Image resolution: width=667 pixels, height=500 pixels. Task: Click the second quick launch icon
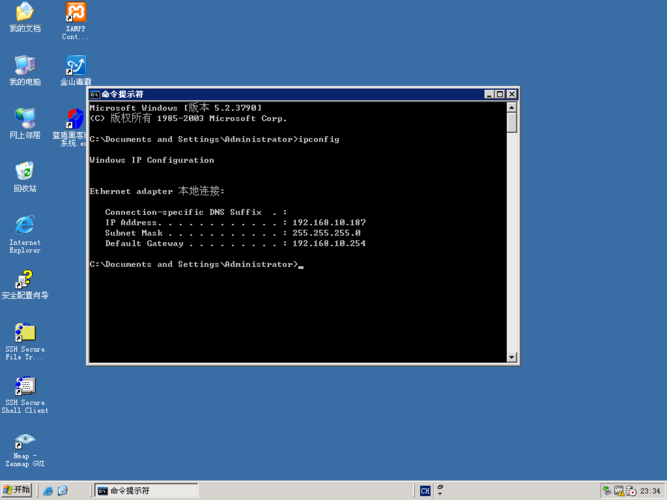63,491
